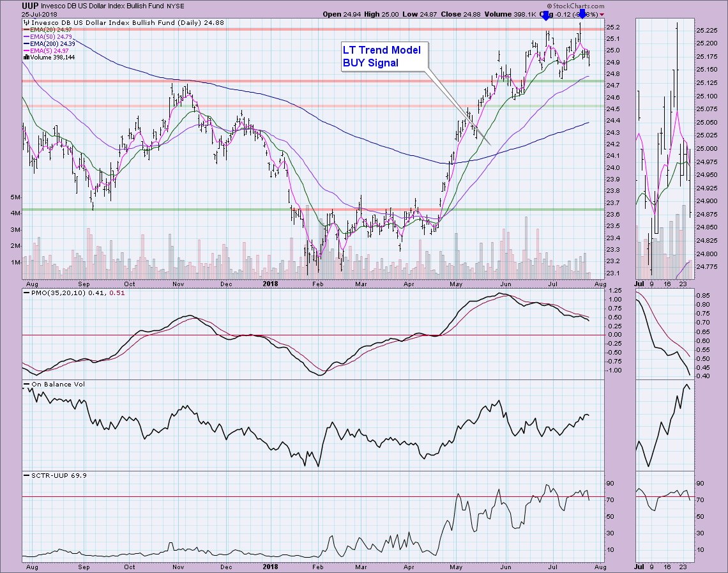728x573 pixels.
Task: Click the zoomed price thumbnail panel at right
Action: point(664,147)
